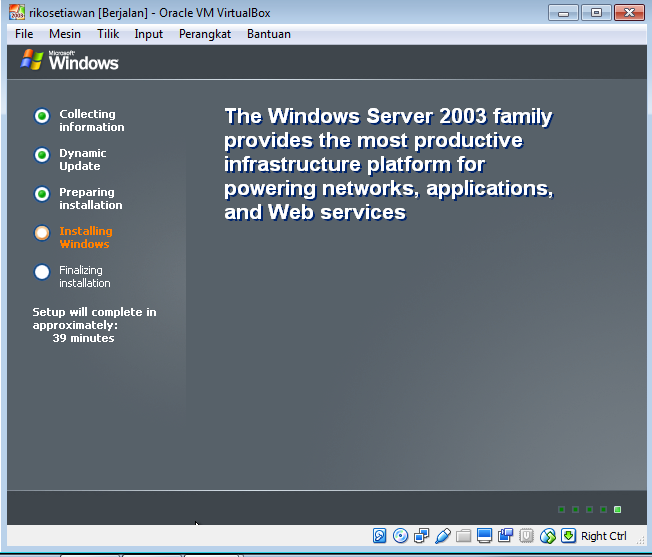Click the Preparing installation step indicator
652x557 pixels.
click(42, 194)
